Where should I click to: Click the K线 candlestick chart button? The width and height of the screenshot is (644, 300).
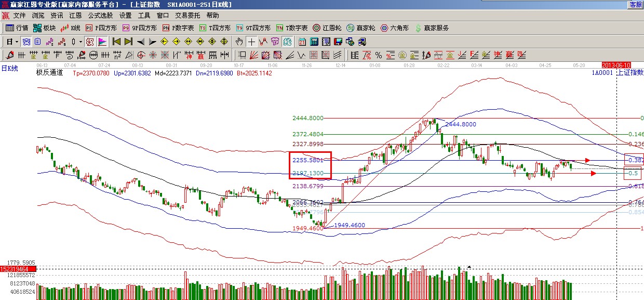click(x=71, y=28)
